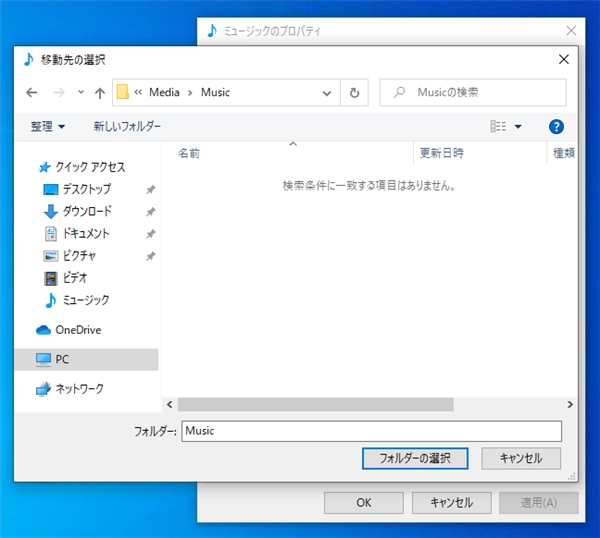Image resolution: width=600 pixels, height=538 pixels.
Task: Click the horizontal scrollbar thumb
Action: (x=316, y=404)
